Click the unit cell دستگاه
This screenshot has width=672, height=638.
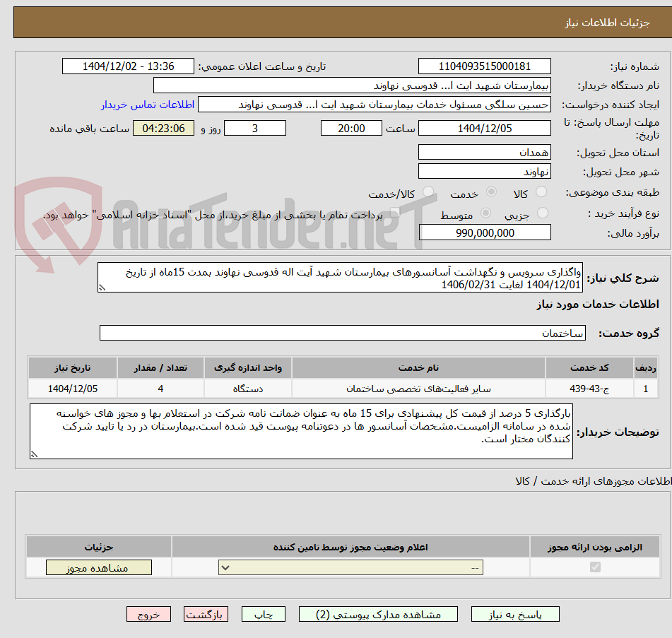tap(248, 389)
